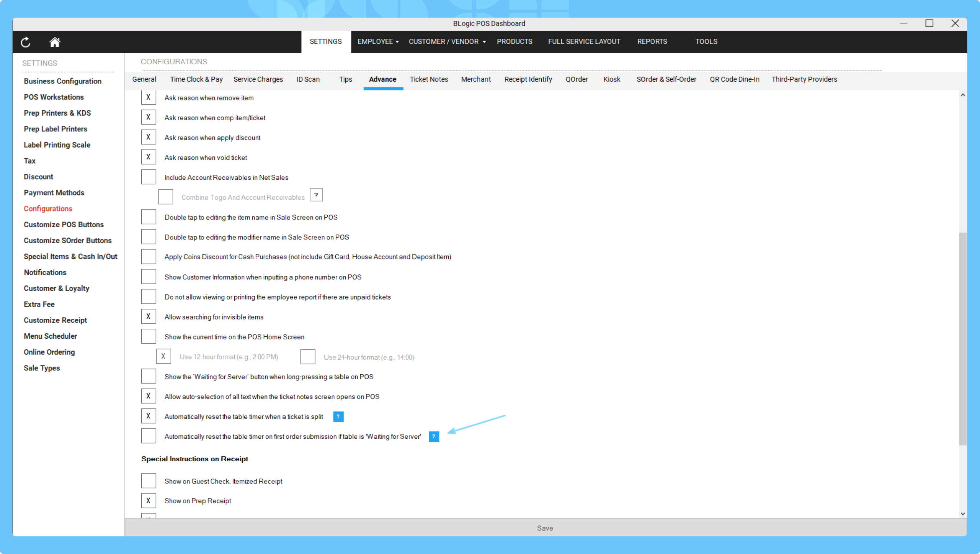Expand the CUSTOMER / VENDOR dropdown

click(447, 41)
